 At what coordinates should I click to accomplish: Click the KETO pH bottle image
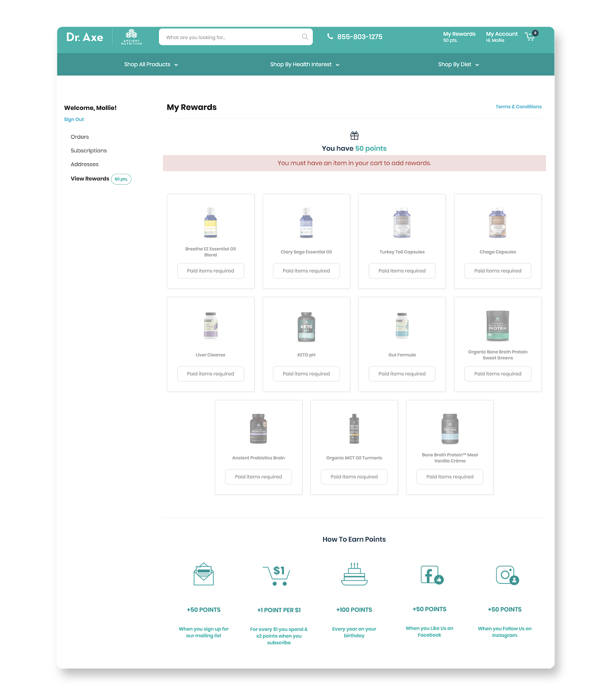click(306, 327)
